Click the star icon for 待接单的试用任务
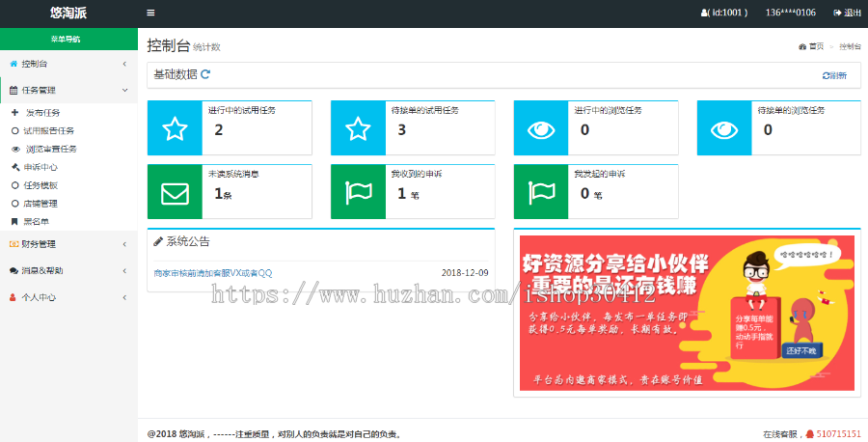This screenshot has width=868, height=442. click(358, 128)
